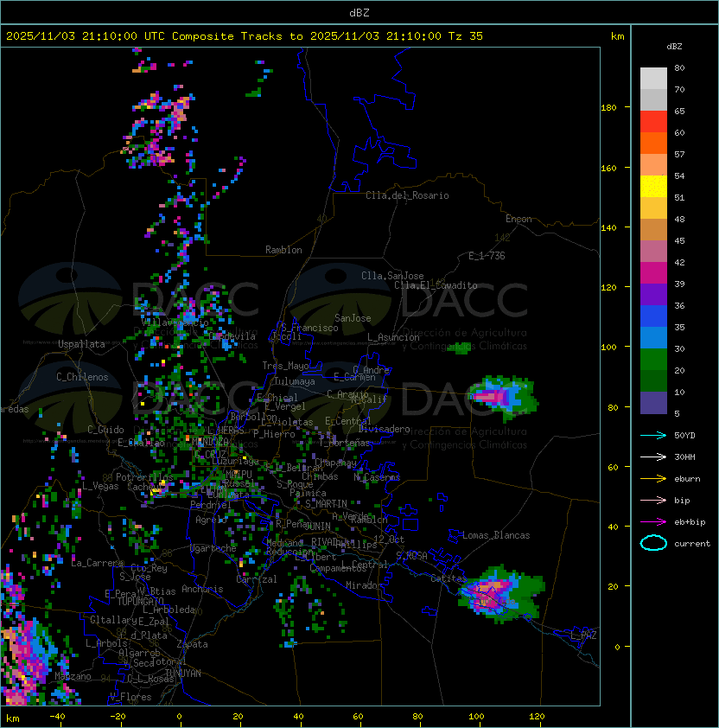Click the 'Potrerillos' map label
The height and width of the screenshot is (728, 719).
144,477
